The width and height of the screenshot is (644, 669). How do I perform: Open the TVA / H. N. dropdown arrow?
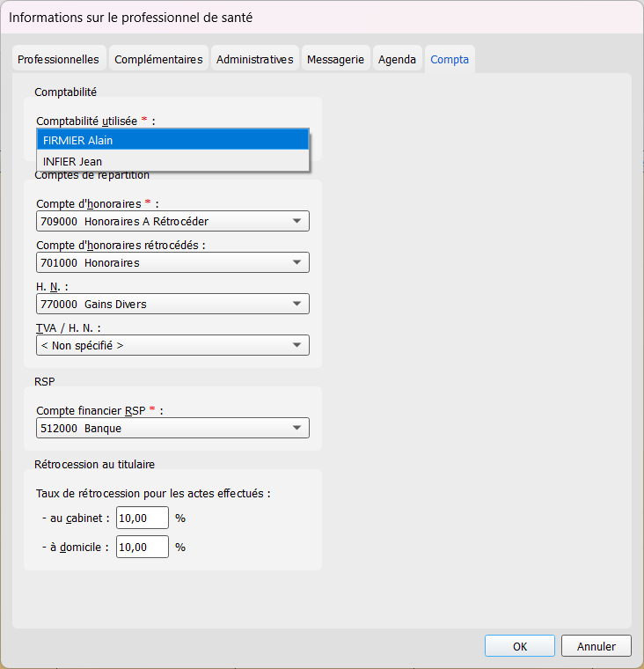pyautogui.click(x=296, y=345)
